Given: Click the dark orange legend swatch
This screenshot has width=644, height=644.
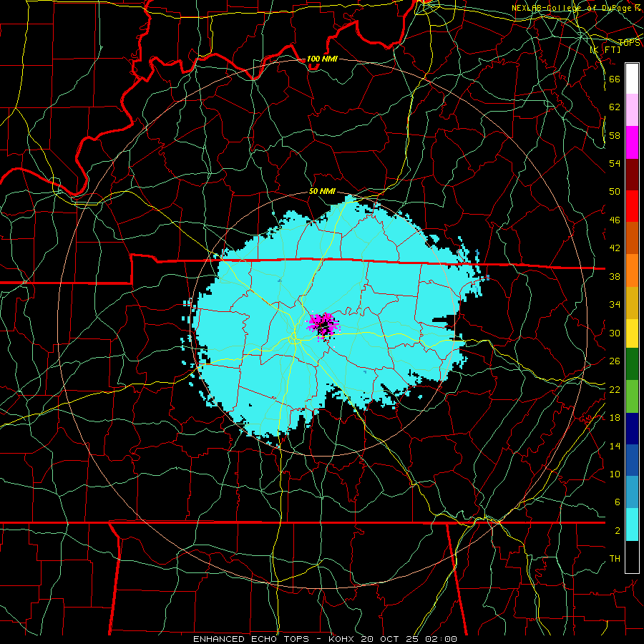Looking at the screenshot, I should click(x=632, y=238).
